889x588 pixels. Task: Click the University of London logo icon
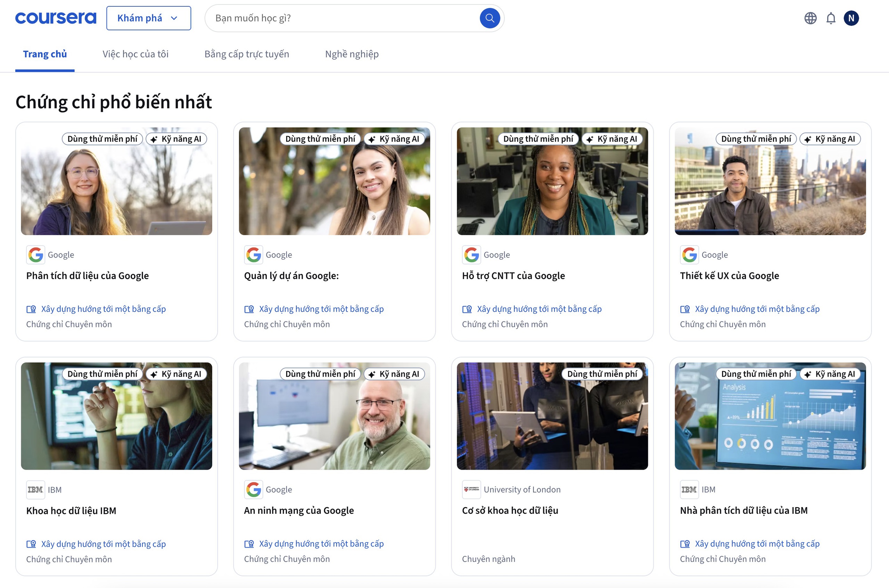(471, 489)
